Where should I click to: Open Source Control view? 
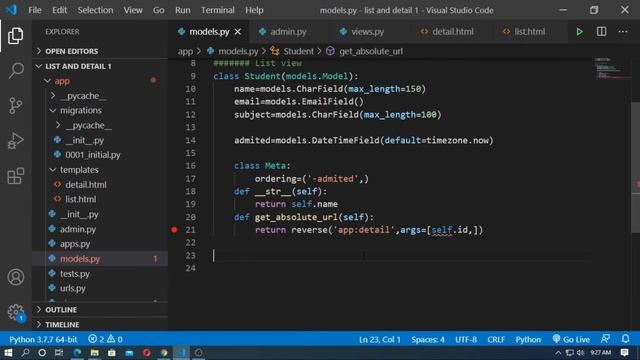(16, 106)
